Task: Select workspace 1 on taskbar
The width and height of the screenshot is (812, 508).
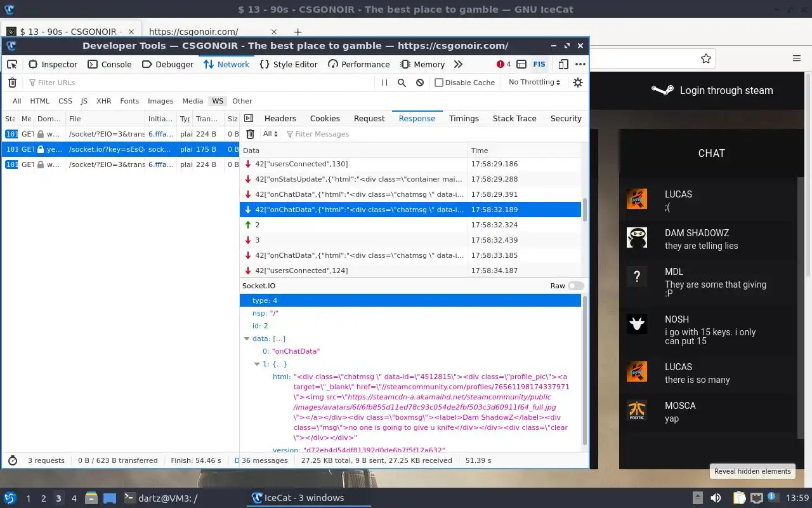Action: [x=28, y=498]
